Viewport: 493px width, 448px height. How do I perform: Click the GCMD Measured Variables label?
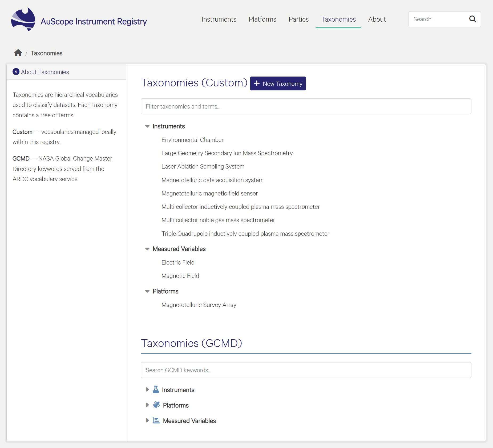(x=189, y=421)
